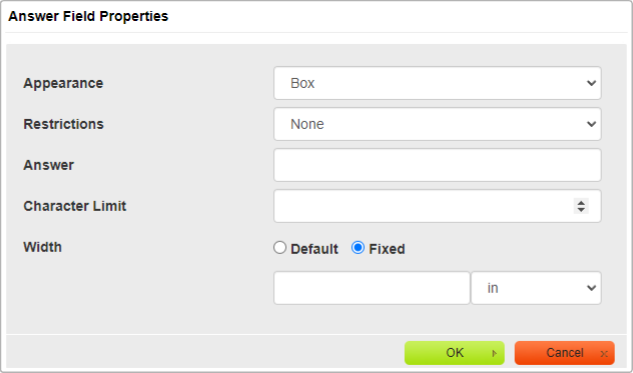The image size is (633, 373).
Task: Increase Character Limit with the up arrow
Action: 581,202
